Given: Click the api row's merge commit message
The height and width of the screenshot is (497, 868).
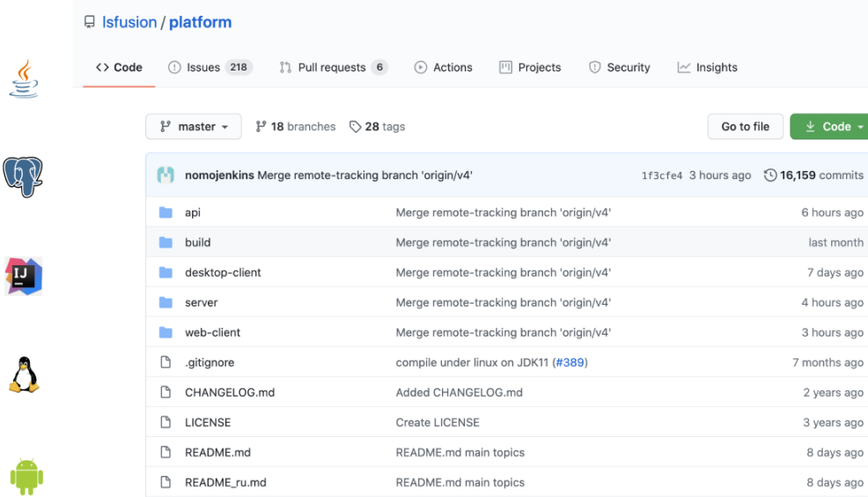Looking at the screenshot, I should pyautogui.click(x=504, y=212).
